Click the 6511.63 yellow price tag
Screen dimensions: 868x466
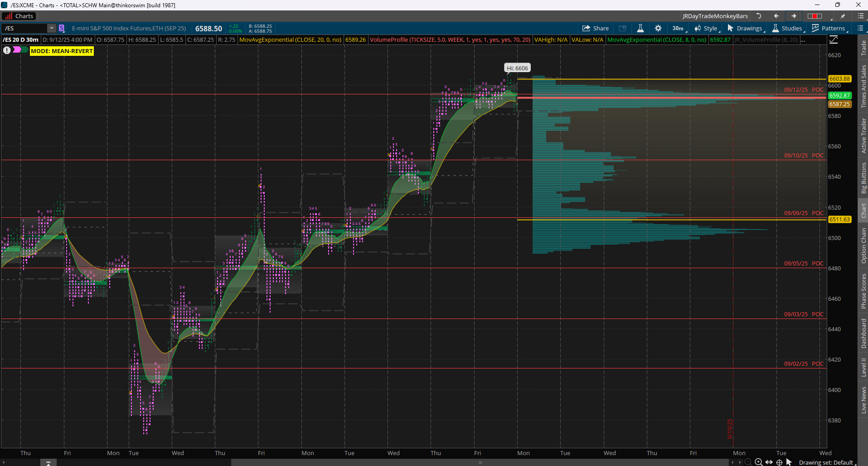pos(839,219)
